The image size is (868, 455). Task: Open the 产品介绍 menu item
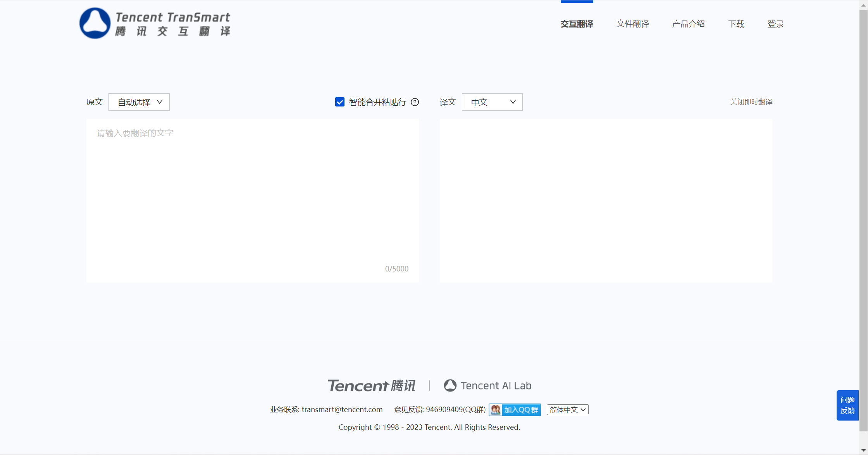(x=688, y=24)
